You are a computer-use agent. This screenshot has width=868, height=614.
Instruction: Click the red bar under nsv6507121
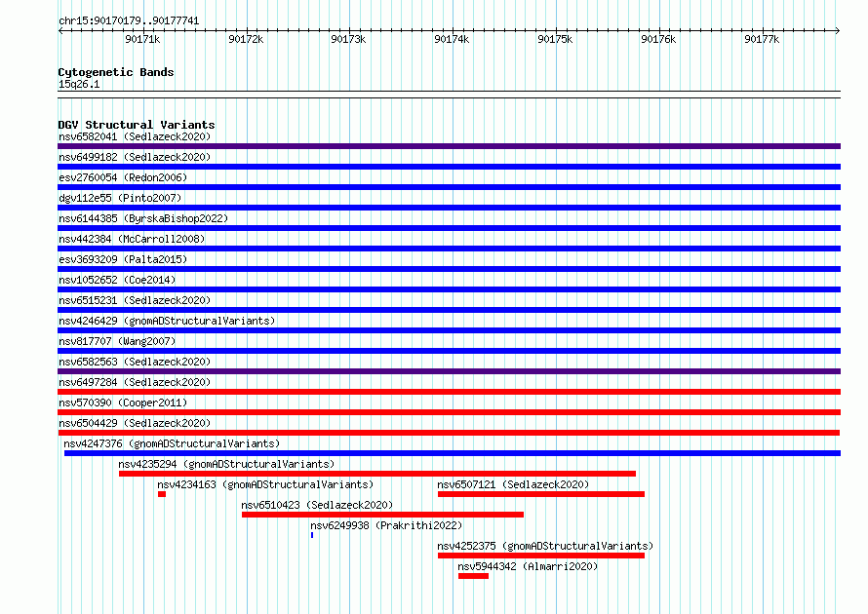point(541,494)
